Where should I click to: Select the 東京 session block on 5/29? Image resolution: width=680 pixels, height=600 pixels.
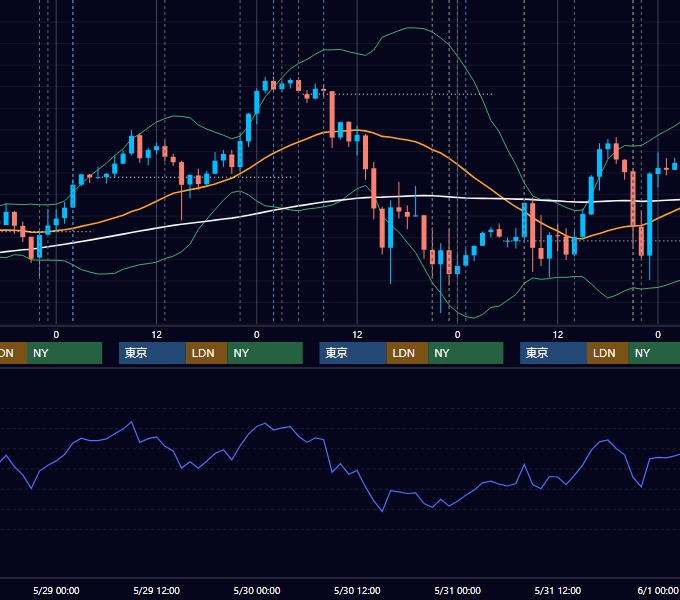click(153, 353)
